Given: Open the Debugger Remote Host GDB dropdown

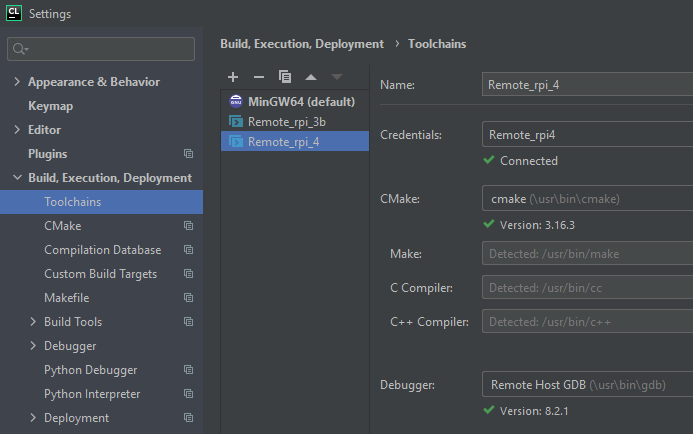Looking at the screenshot, I should (x=586, y=384).
